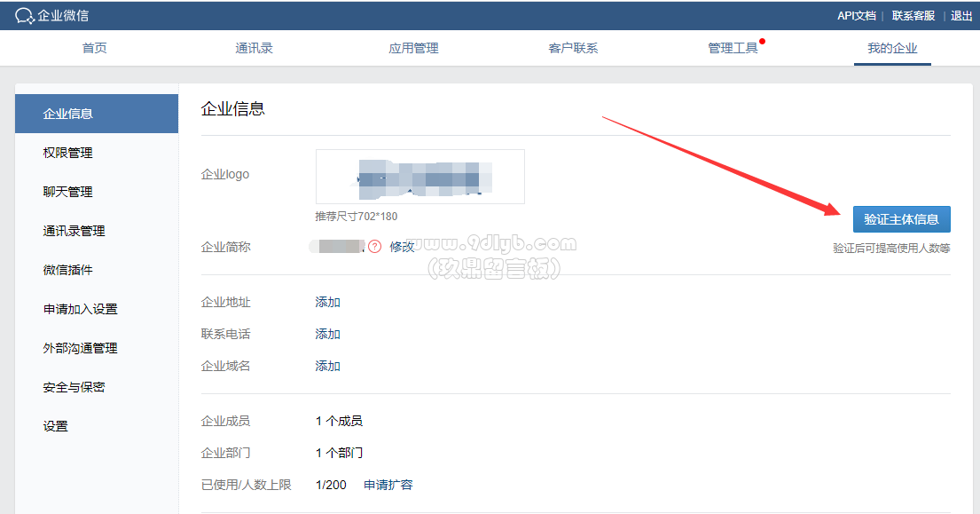Click the 申请扩容 link
This screenshot has height=514, width=980.
click(388, 485)
